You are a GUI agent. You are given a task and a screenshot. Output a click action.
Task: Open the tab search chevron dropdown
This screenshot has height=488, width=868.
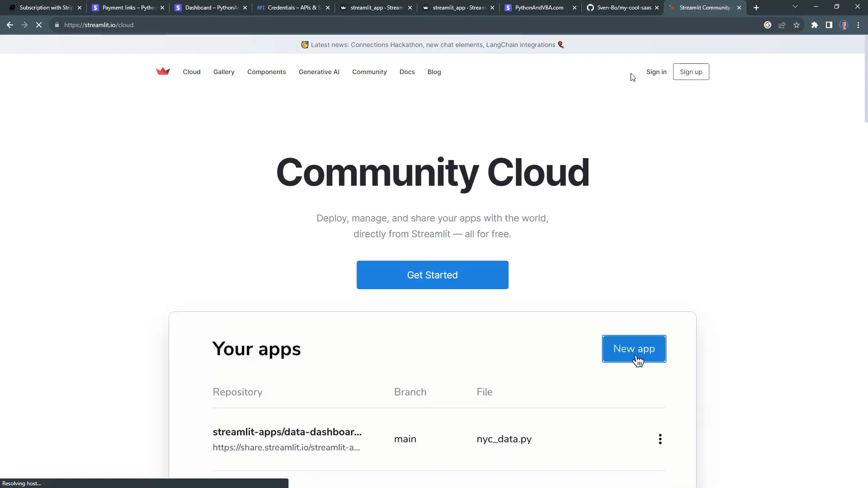795,7
